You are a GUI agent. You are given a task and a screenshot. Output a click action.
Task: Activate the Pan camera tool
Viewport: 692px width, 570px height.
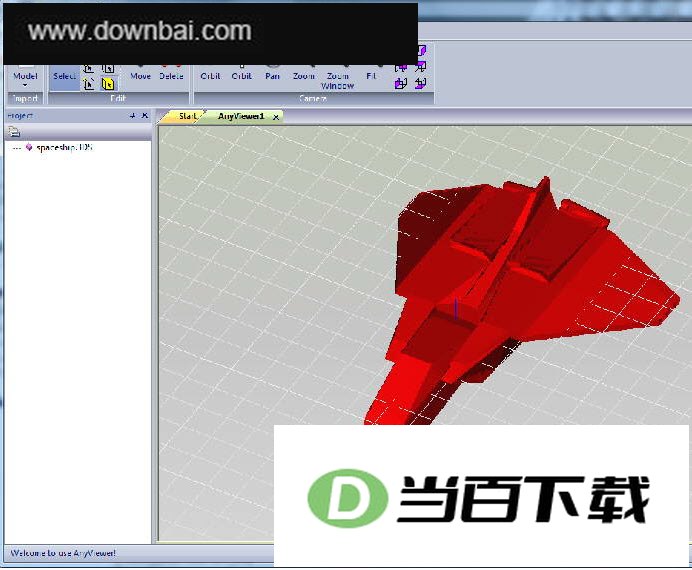coord(272,76)
